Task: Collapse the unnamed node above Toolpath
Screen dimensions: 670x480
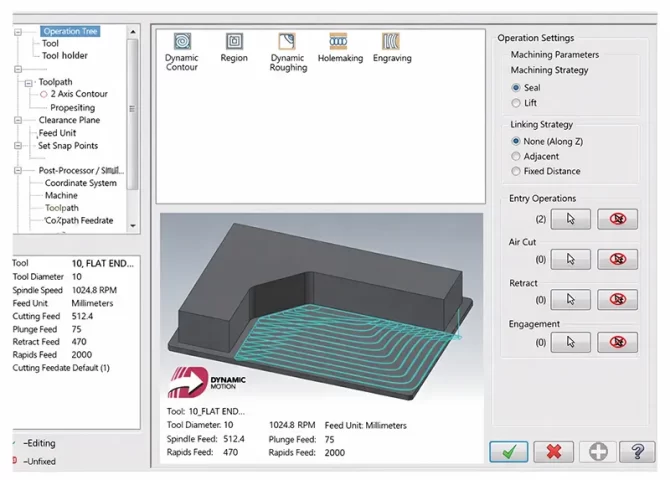Action: tap(18, 69)
